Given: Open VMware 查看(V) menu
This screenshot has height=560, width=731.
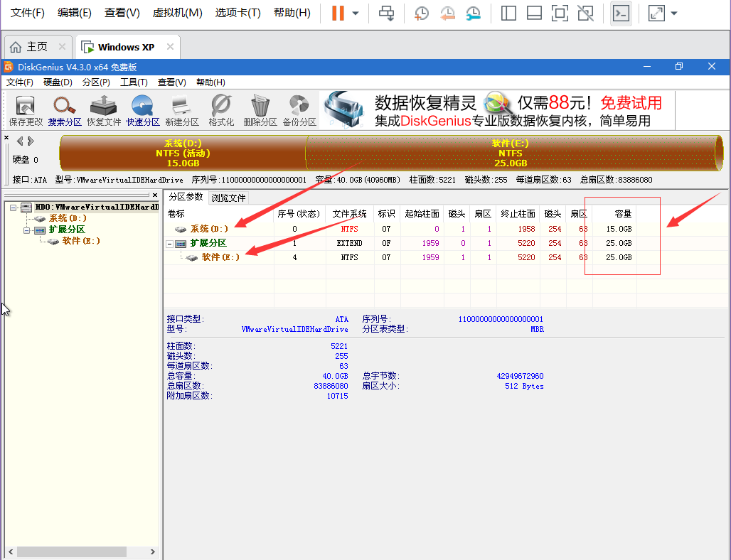Looking at the screenshot, I should pos(122,13).
